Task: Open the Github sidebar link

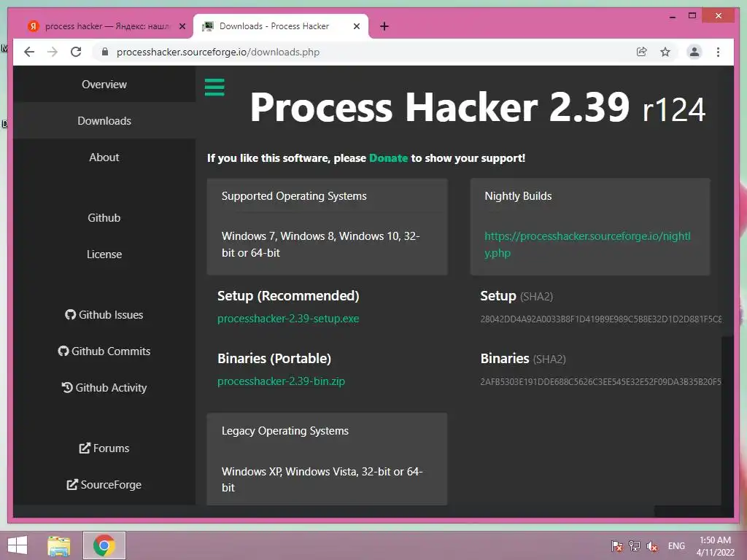Action: pyautogui.click(x=104, y=217)
